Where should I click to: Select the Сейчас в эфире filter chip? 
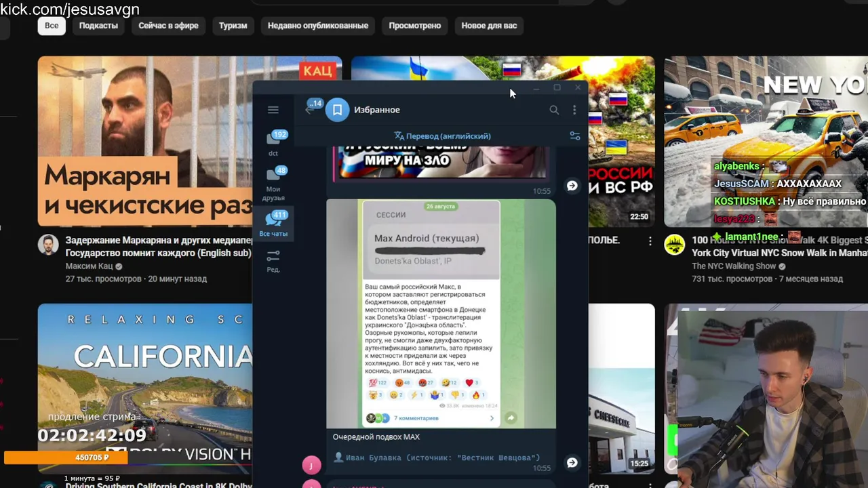(x=168, y=26)
